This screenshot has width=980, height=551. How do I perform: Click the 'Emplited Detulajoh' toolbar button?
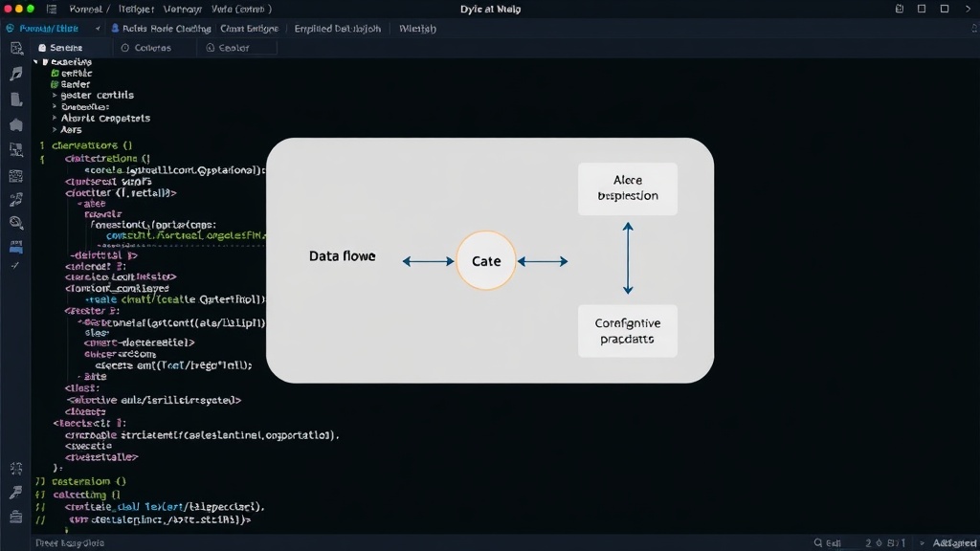point(338,28)
